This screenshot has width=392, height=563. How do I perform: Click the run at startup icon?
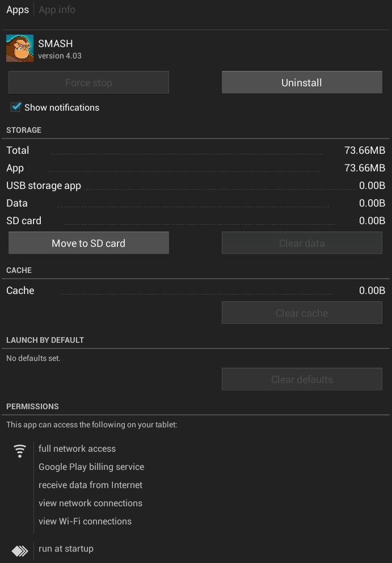pos(20,551)
